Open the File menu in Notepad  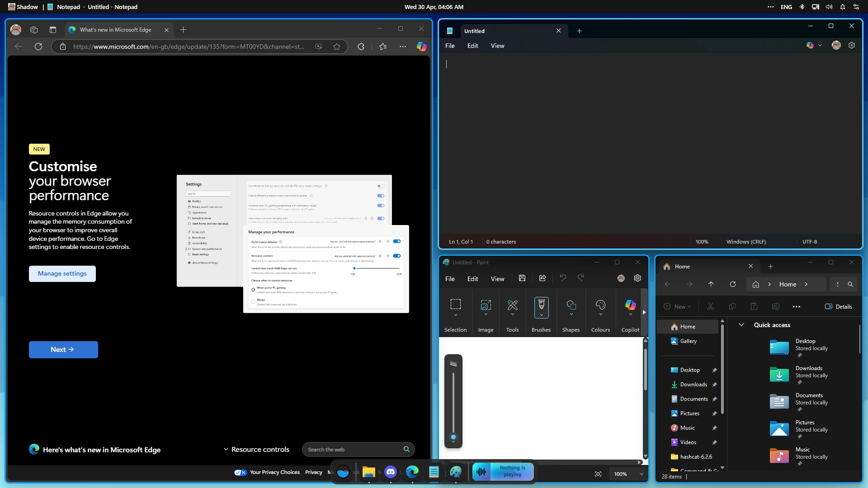pos(450,46)
